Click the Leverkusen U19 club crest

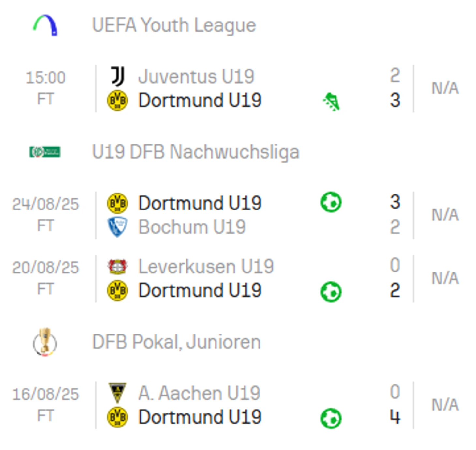point(117,267)
